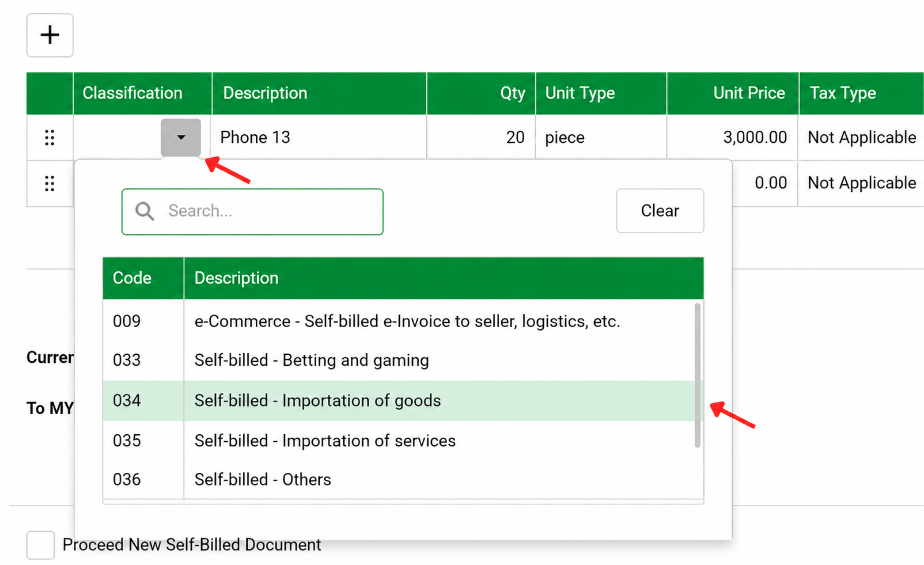Click Not Applicable tax type for Phone 13
The height and width of the screenshot is (565, 924).
tap(861, 138)
